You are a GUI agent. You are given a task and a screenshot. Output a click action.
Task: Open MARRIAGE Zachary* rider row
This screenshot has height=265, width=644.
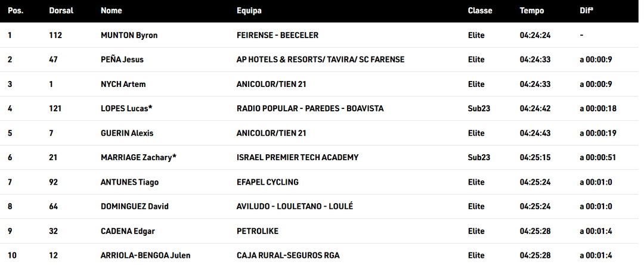tap(138, 157)
